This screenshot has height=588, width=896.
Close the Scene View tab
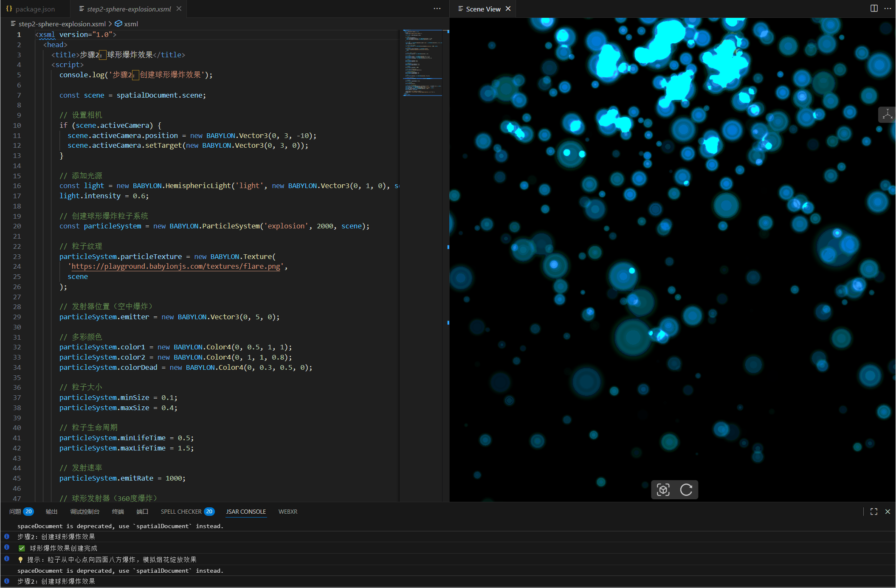pos(508,8)
